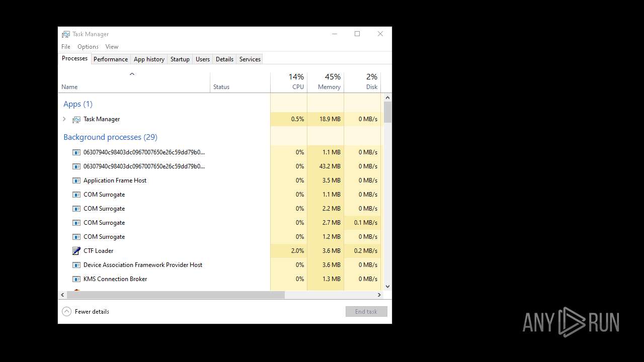
Task: Sort processes by Memory column header
Action: coord(326,82)
